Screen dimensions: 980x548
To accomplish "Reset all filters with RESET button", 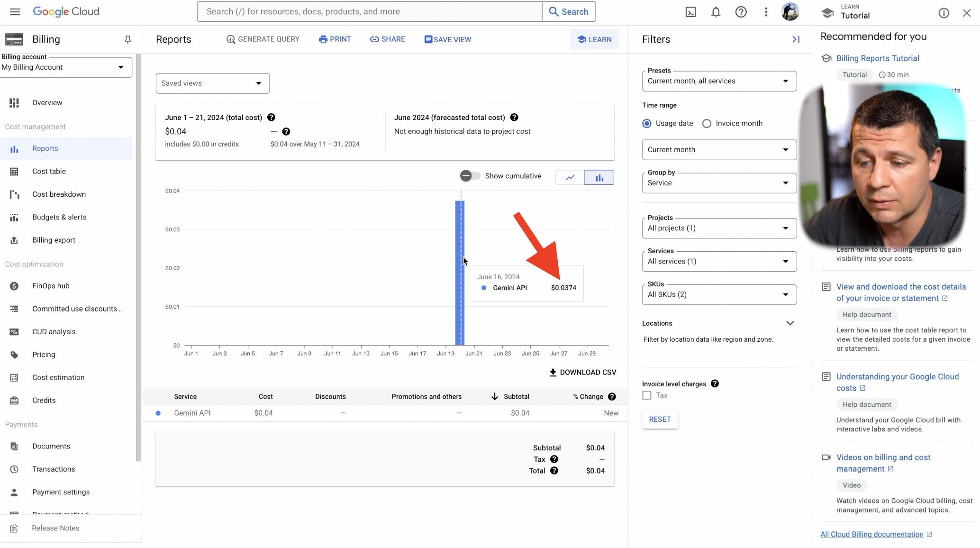I will (x=660, y=420).
